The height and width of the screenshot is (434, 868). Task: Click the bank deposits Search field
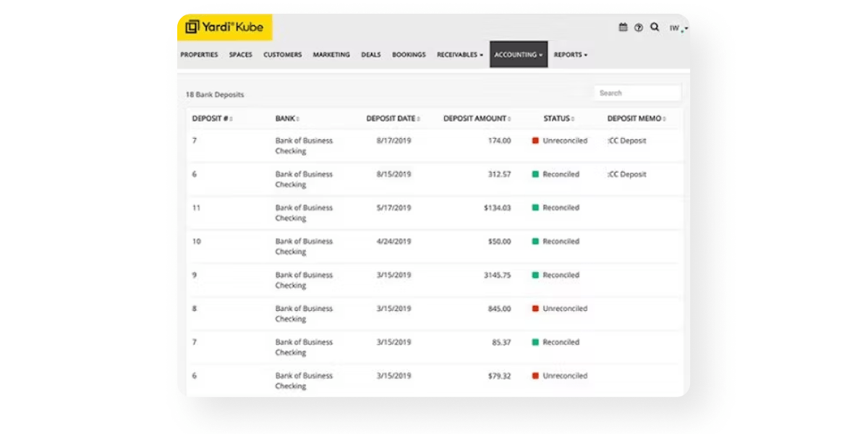(637, 93)
